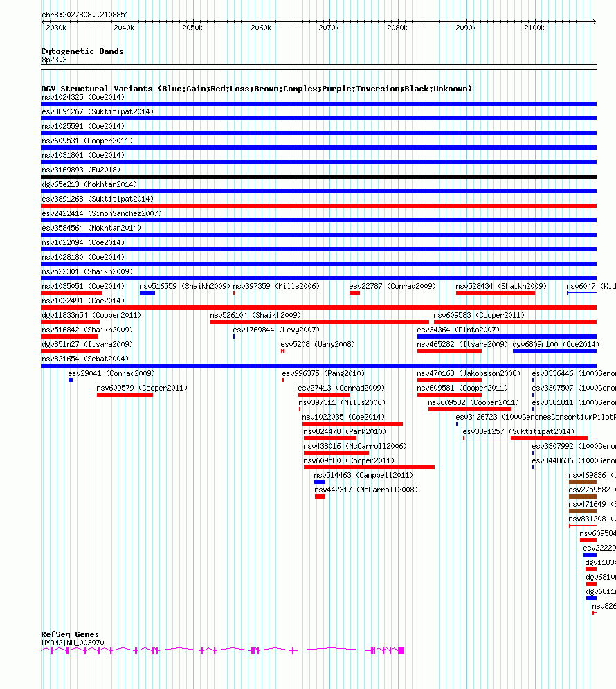
Task: Select esv34364 (Pinto2007) gain variant
Action: tap(507, 336)
